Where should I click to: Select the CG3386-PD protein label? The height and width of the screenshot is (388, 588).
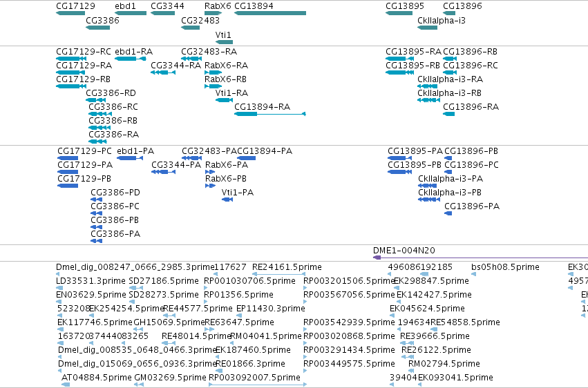click(x=115, y=193)
